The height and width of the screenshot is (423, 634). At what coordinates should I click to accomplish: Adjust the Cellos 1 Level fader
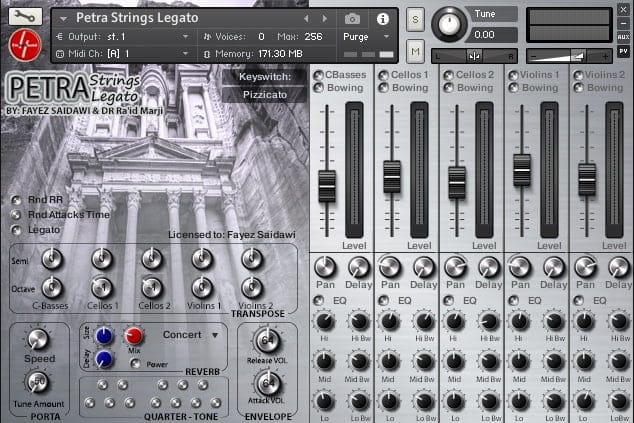coord(392,177)
